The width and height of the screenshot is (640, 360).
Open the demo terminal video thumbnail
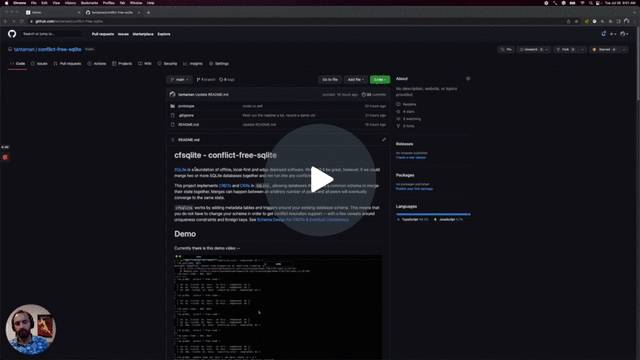(278, 307)
